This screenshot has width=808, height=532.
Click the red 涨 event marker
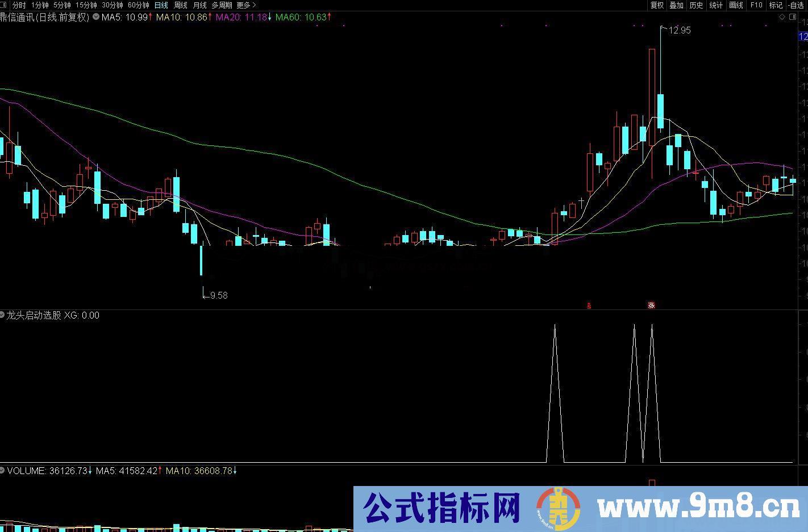[x=651, y=305]
